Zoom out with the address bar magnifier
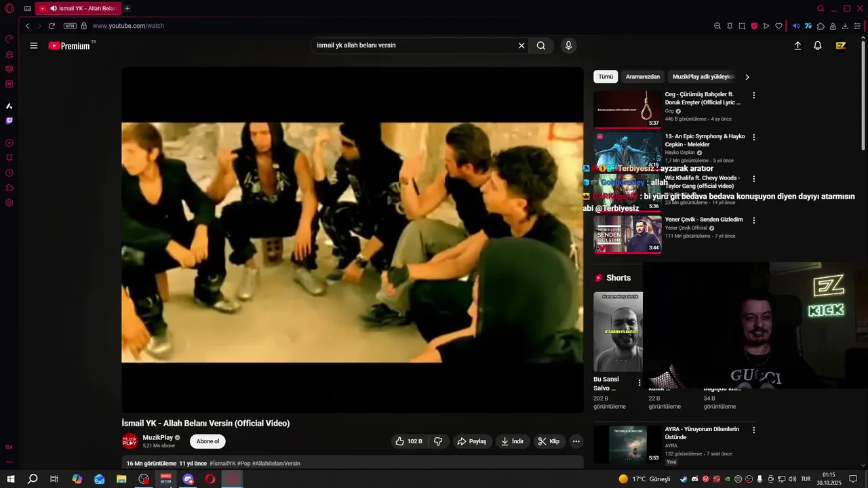 (717, 26)
